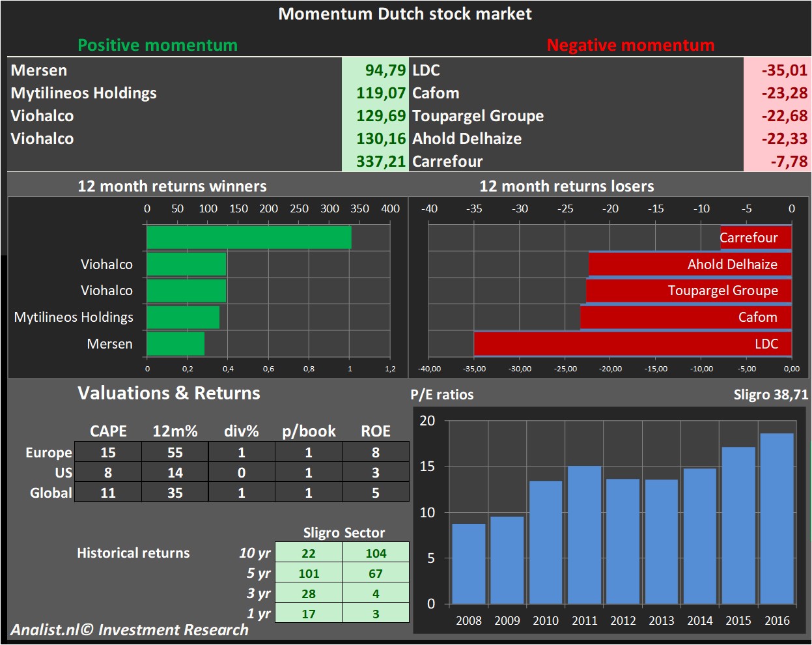Click the Europe 12m% cell showing 55
Screen dimensions: 812x645
coord(175,452)
